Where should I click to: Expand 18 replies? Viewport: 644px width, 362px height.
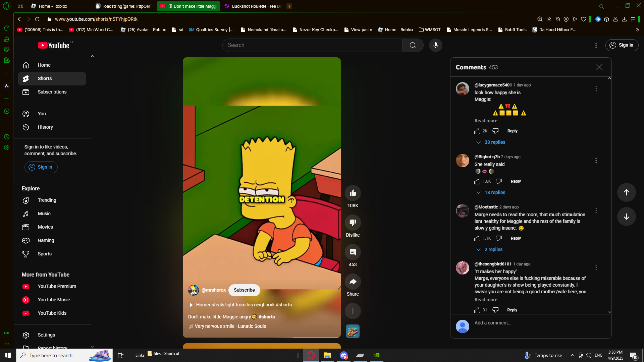(491, 193)
